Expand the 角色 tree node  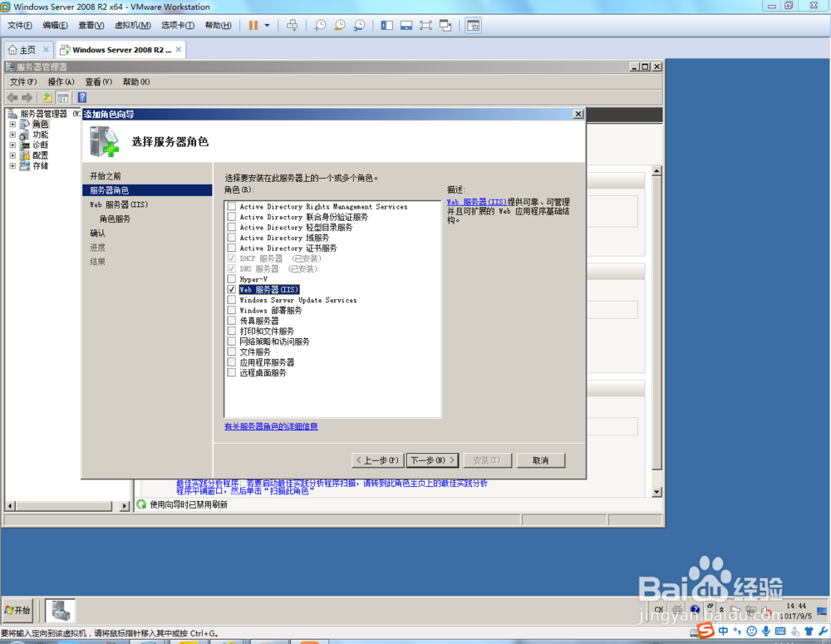click(12, 124)
